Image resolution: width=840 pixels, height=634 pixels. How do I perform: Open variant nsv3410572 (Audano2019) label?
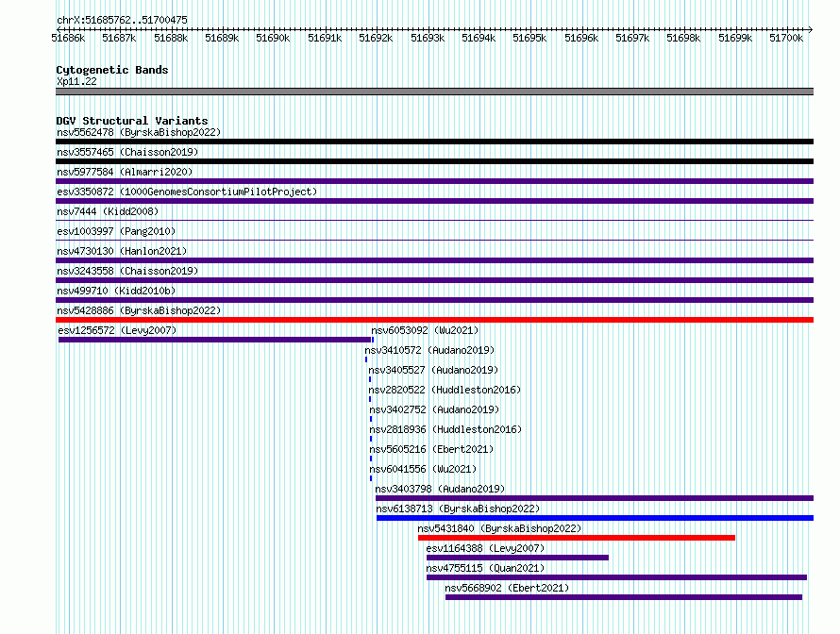(429, 350)
